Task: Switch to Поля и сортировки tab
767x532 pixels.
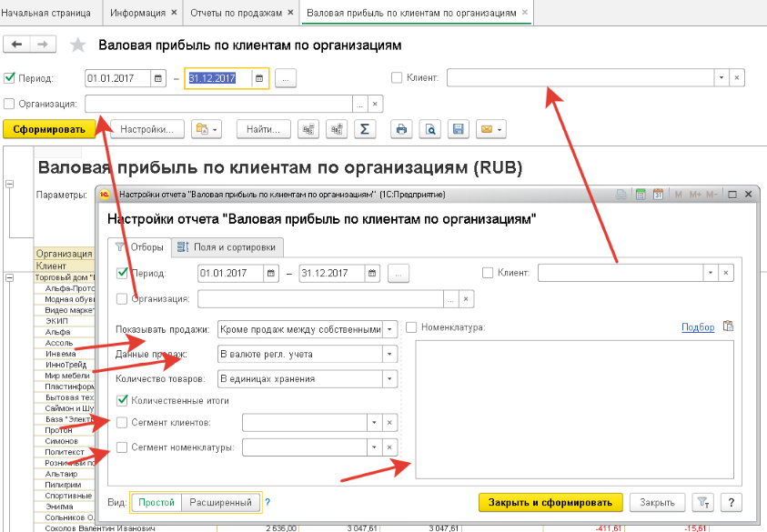Action: [x=227, y=247]
